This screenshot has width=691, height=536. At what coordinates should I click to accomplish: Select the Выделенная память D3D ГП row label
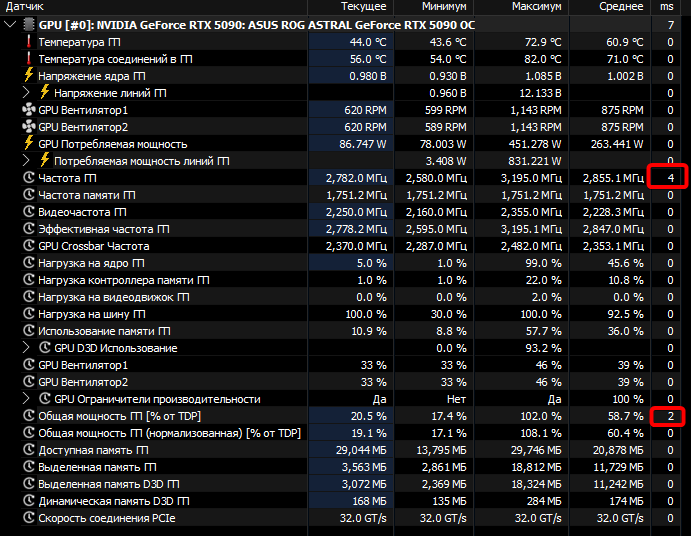(109, 484)
